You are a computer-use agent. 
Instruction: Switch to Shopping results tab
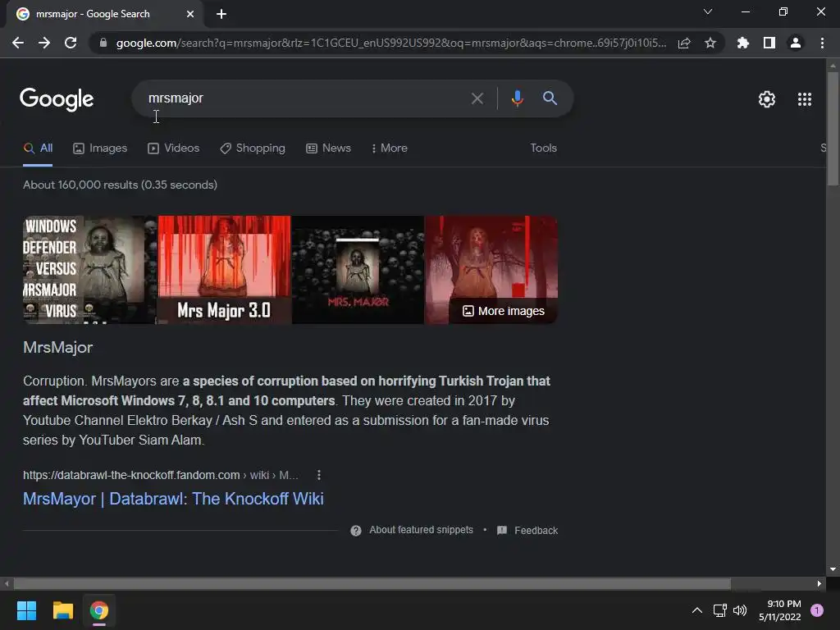tap(253, 148)
